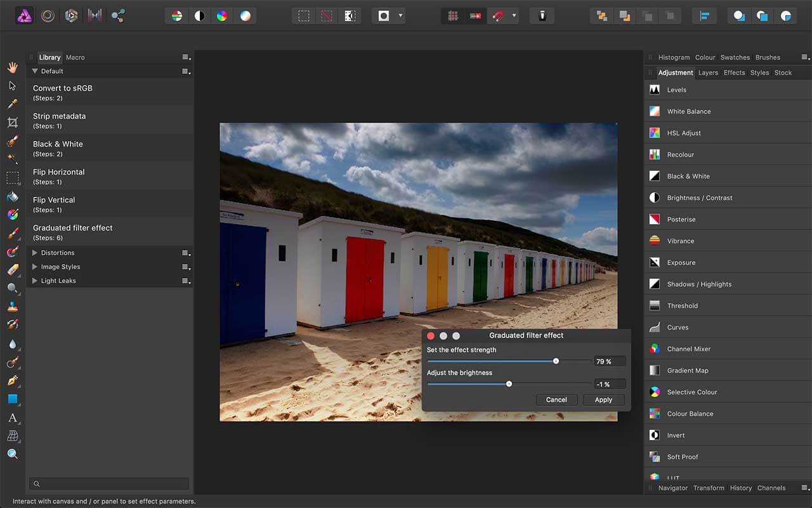Click the effect strength 79 % field
The image size is (812, 508).
(610, 361)
